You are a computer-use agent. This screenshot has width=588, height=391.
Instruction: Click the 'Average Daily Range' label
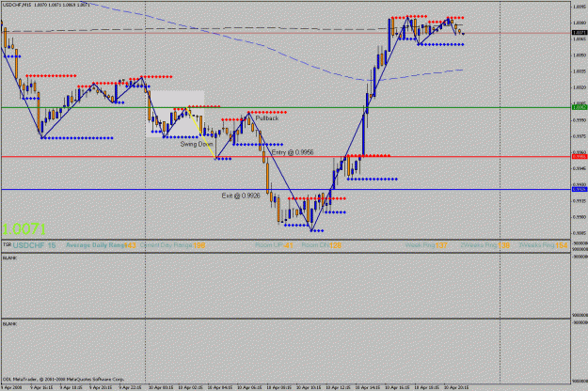(x=95, y=245)
